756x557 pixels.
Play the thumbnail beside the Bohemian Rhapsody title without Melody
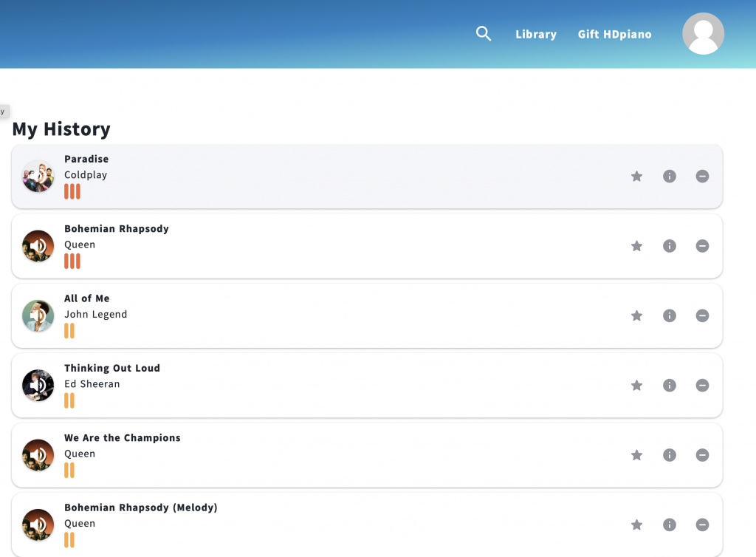[x=38, y=246]
